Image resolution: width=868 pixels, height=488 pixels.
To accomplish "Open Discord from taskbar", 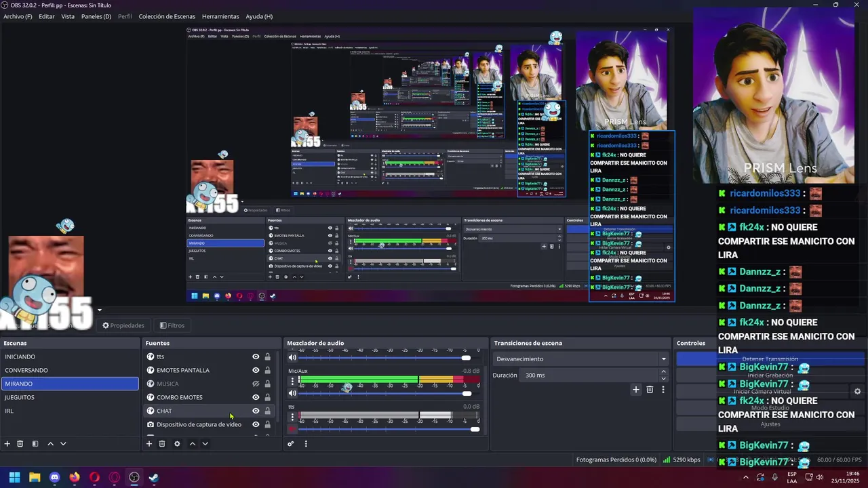I will point(54,477).
